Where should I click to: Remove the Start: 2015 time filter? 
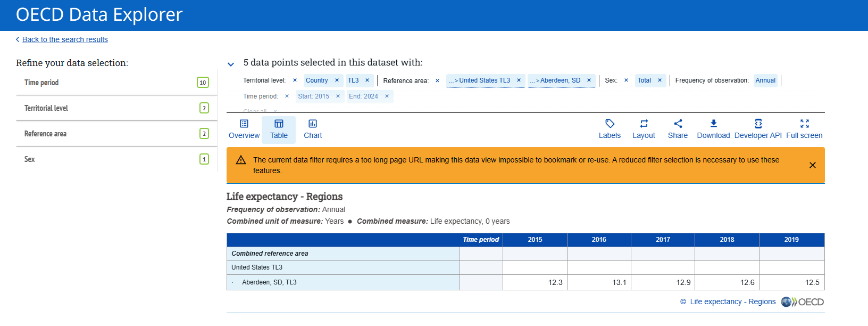tap(338, 96)
